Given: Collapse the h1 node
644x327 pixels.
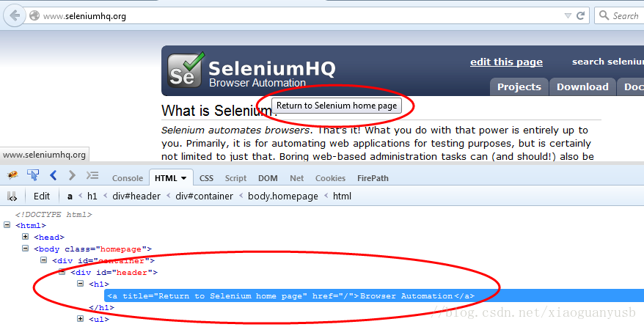Looking at the screenshot, I should (80, 283).
